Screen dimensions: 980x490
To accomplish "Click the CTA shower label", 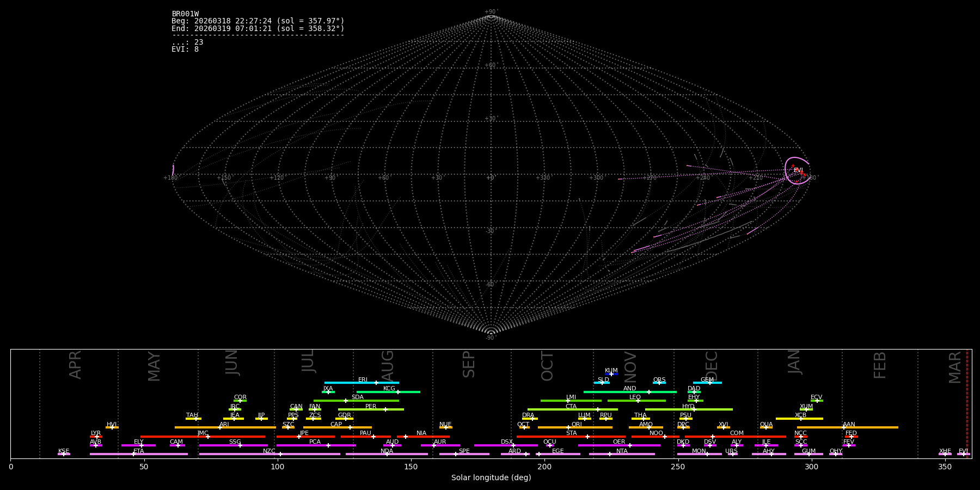I will [x=571, y=407].
